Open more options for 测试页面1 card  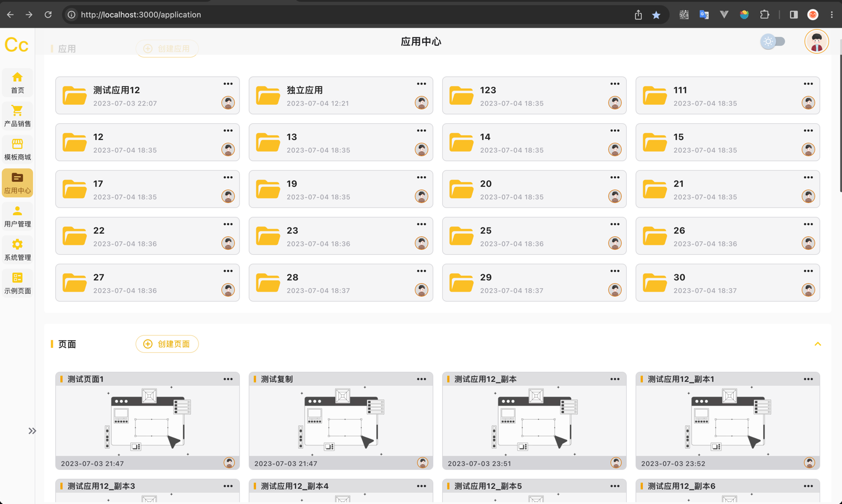pos(228,379)
